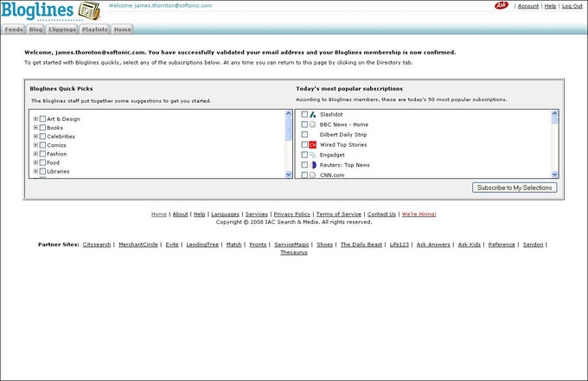This screenshot has width=588, height=381.
Task: Tick the Art & Design checkbox
Action: pyautogui.click(x=42, y=118)
